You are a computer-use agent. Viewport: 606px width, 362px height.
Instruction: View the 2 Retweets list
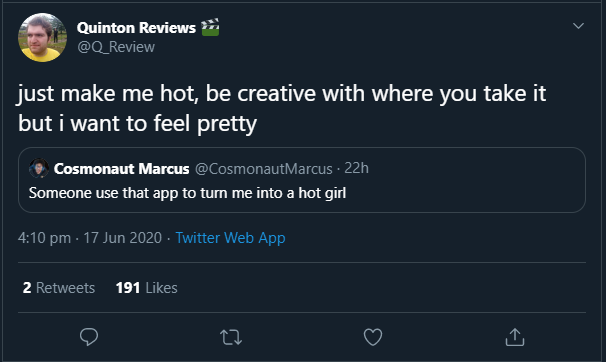pos(59,288)
